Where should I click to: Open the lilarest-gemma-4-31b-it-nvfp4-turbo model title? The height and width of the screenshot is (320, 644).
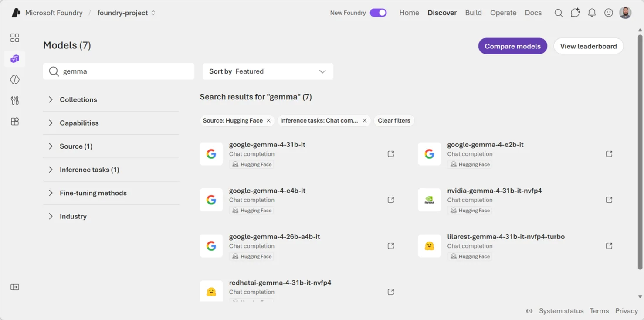coord(506,237)
